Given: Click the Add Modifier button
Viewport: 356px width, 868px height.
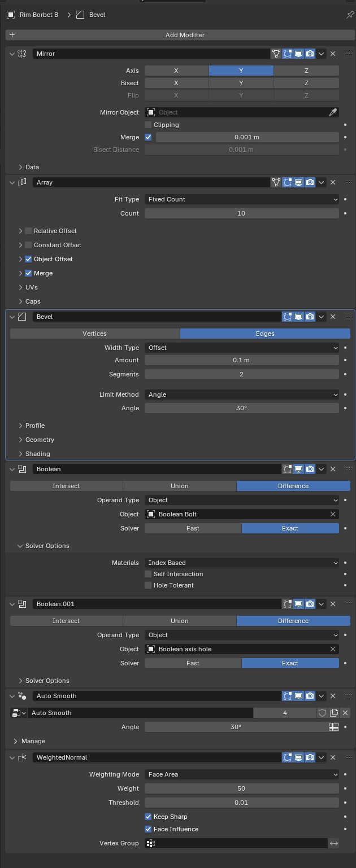Looking at the screenshot, I should tap(185, 35).
